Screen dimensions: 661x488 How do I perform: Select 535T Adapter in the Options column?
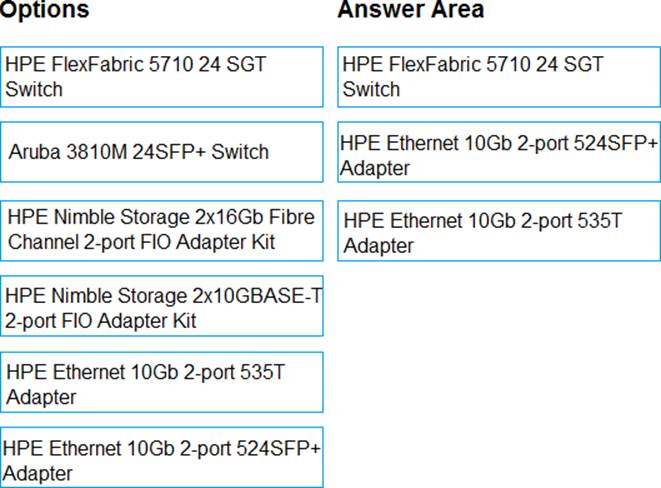(162, 383)
